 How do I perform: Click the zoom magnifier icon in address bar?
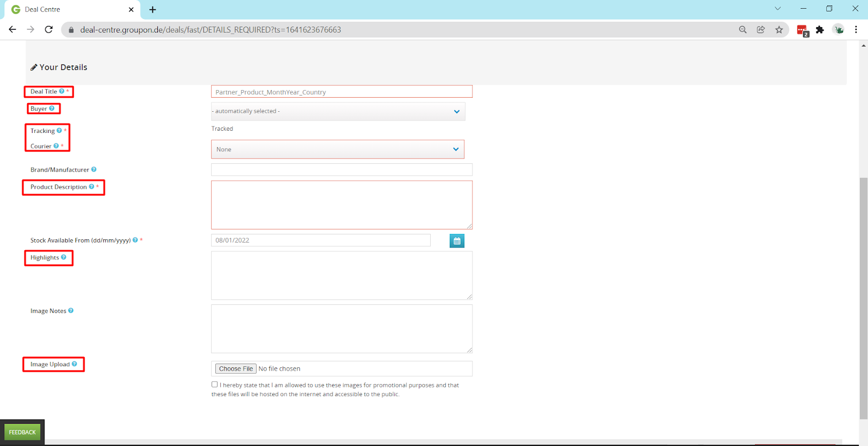tap(743, 30)
